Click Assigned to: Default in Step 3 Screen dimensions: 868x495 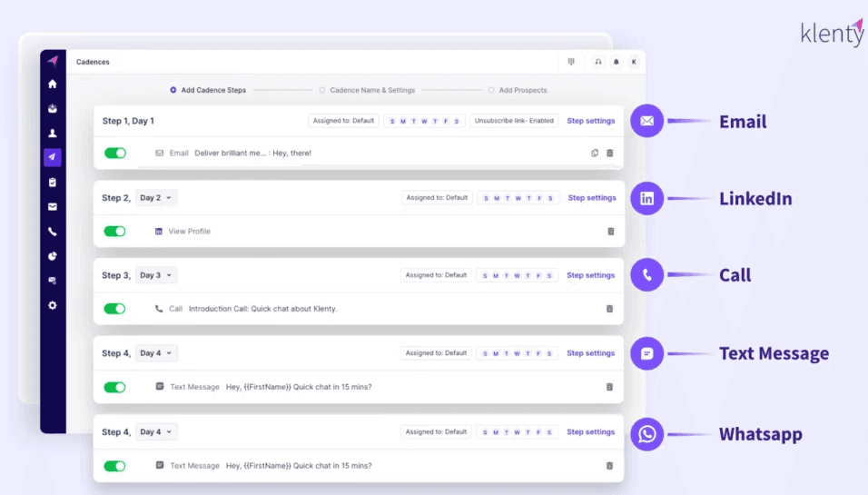[x=436, y=275]
